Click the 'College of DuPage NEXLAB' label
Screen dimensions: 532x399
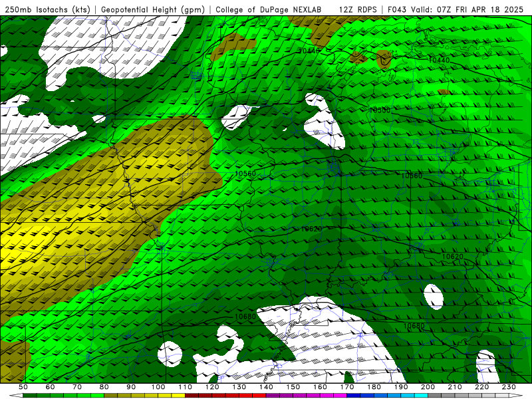(269, 9)
